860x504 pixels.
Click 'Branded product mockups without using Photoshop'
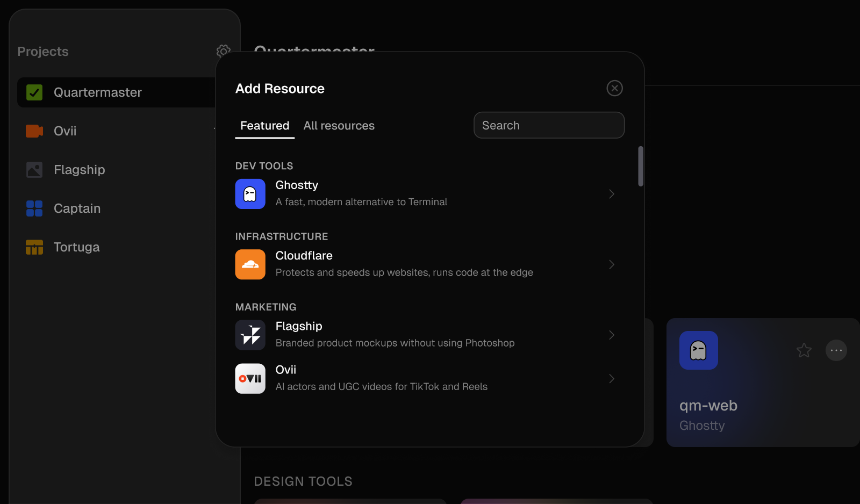(x=395, y=343)
